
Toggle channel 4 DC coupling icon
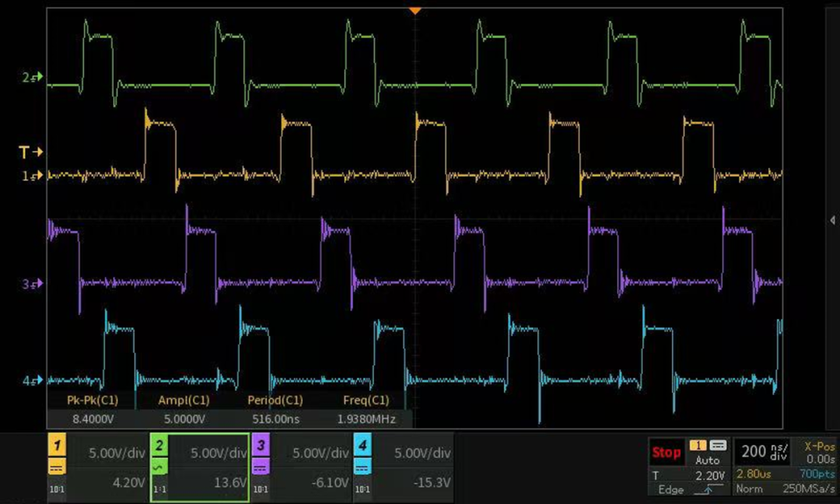[x=362, y=467]
